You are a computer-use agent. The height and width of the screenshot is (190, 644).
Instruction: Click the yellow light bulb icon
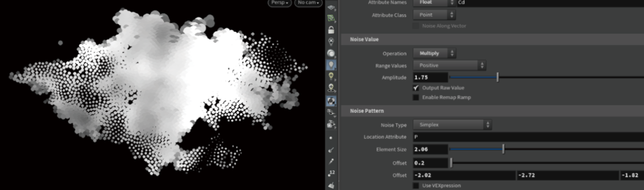331,77
